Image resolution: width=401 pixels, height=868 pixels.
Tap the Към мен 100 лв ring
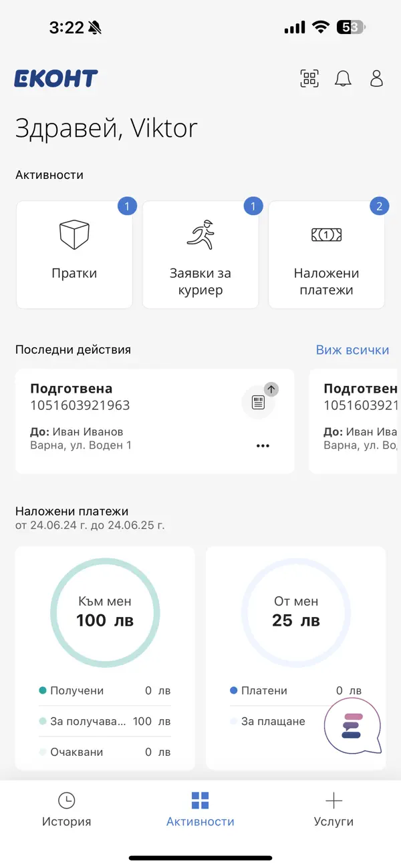click(x=105, y=612)
